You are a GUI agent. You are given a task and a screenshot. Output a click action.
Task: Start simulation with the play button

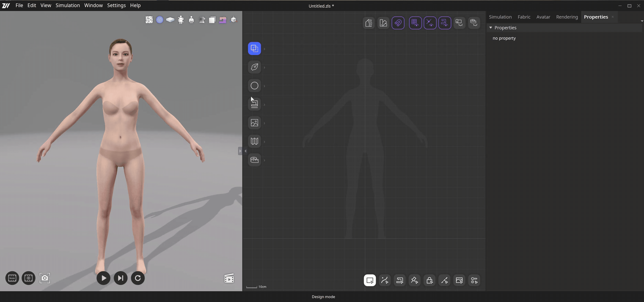[103, 278]
